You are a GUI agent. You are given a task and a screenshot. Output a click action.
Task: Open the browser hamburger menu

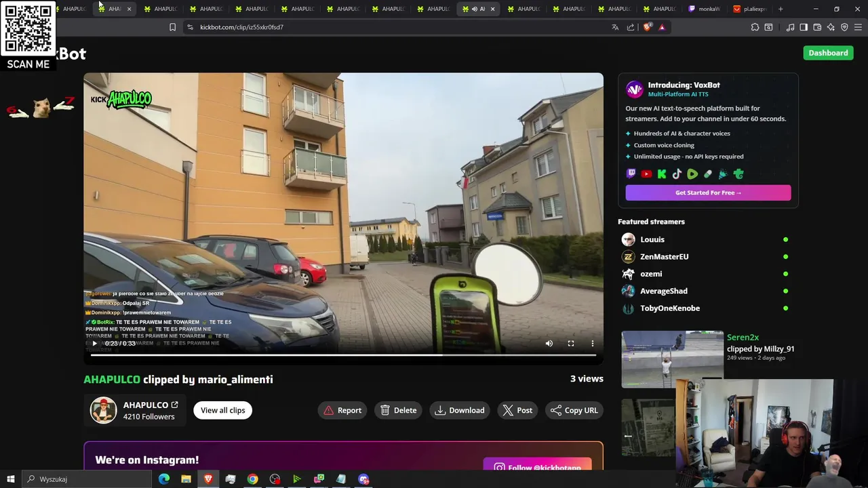coord(858,27)
